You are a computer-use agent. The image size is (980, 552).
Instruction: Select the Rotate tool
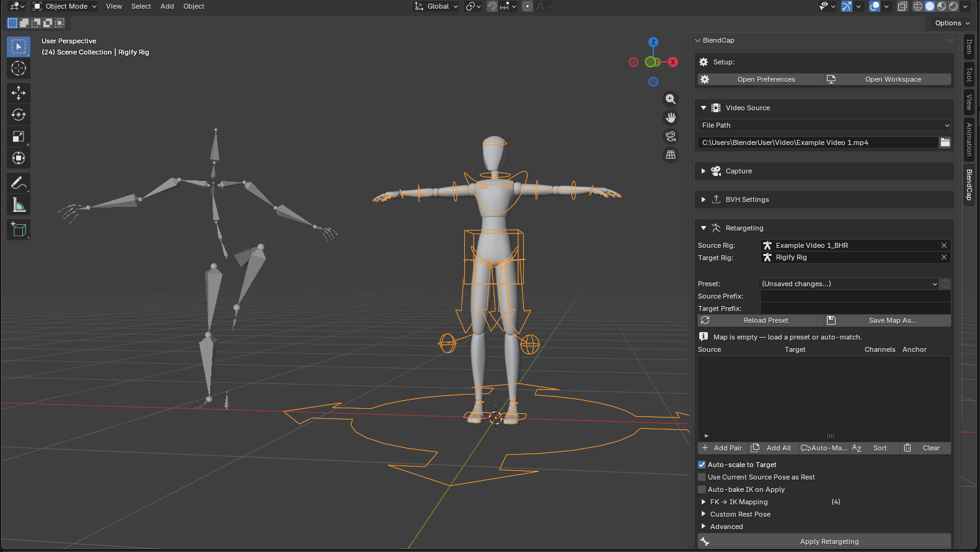click(19, 115)
